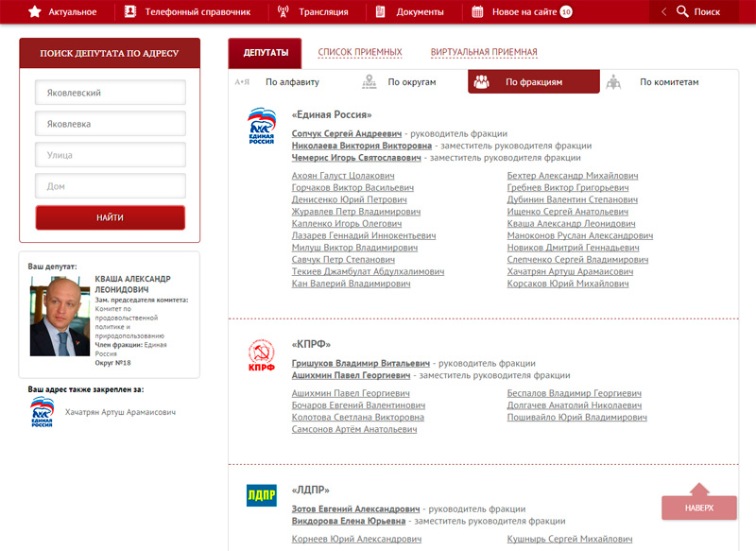Click the star icon next to Актуальное
The width and height of the screenshot is (756, 551).
click(x=35, y=11)
